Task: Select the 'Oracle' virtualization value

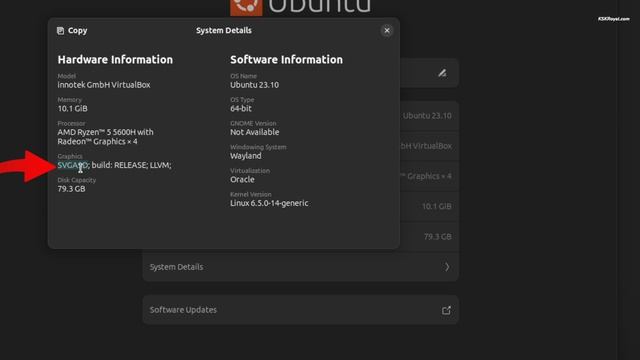Action: coord(242,180)
